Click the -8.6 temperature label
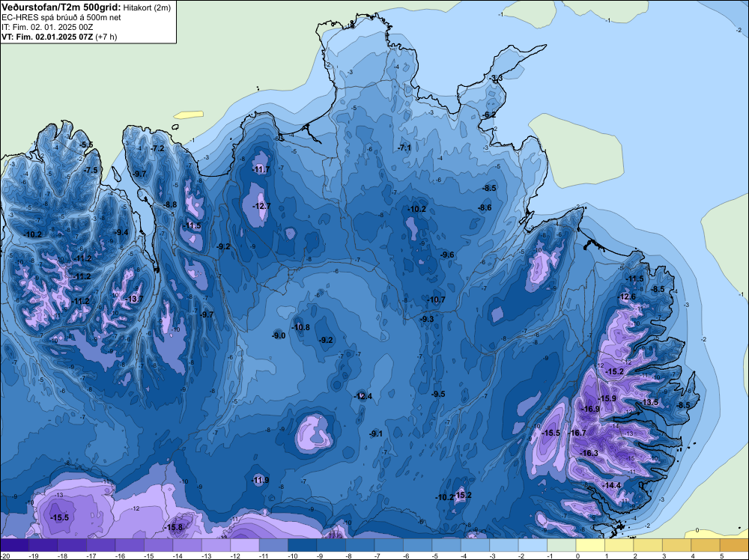 tap(485, 207)
